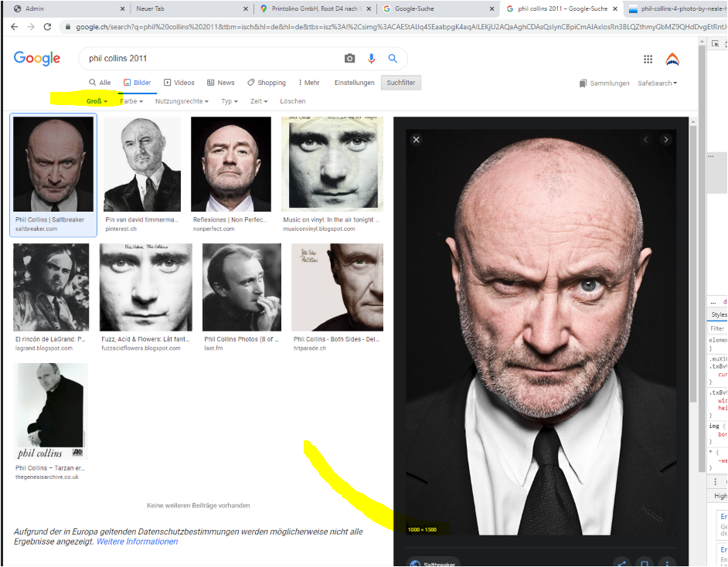Expand the Groß size filter dropdown
Viewport: 728px width, 567px height.
[x=97, y=101]
